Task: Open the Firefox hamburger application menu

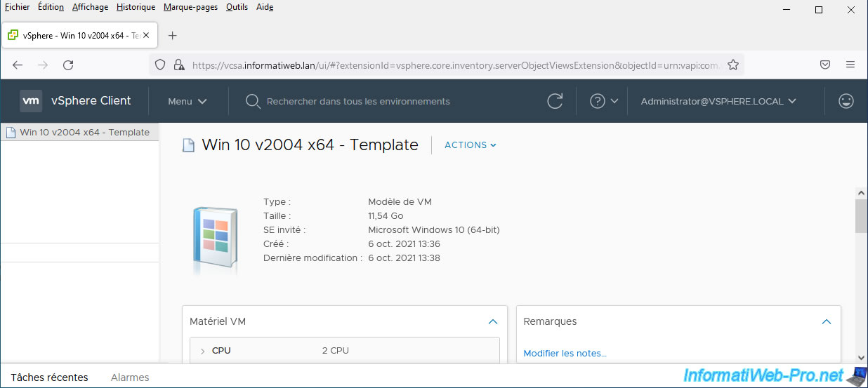Action: pos(850,65)
